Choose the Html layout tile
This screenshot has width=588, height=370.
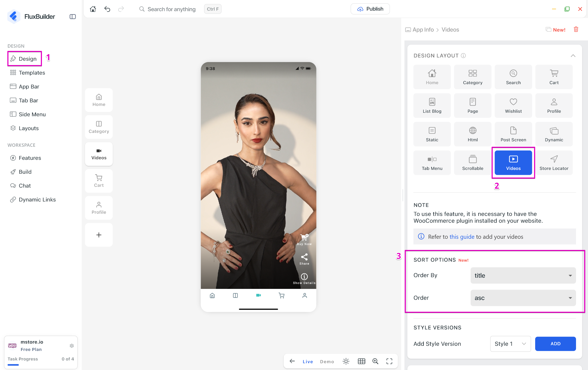click(x=473, y=134)
